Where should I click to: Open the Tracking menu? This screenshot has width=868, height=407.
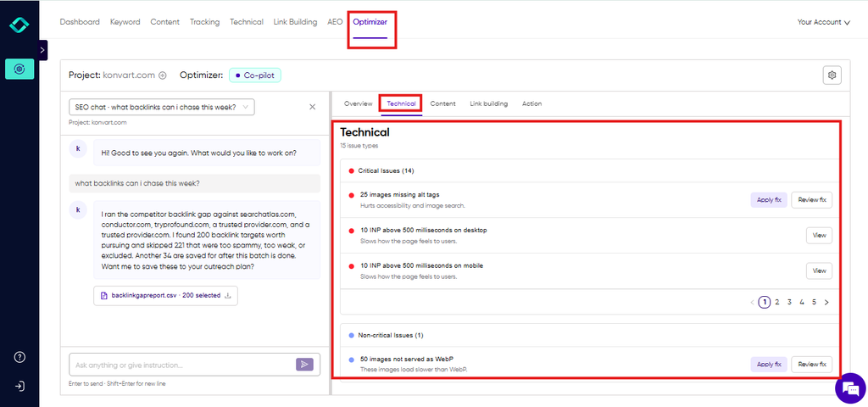coord(205,22)
